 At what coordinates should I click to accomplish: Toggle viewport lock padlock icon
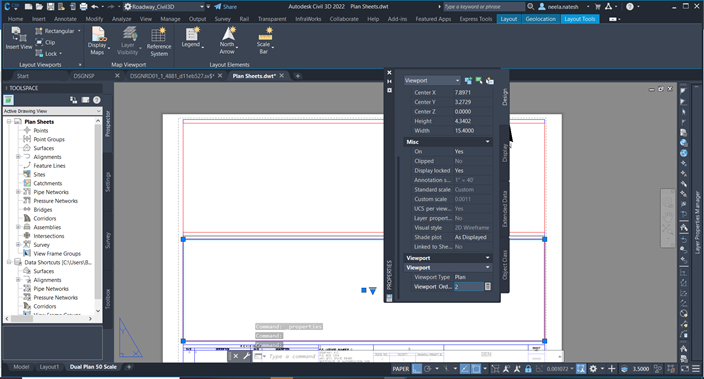(x=528, y=369)
